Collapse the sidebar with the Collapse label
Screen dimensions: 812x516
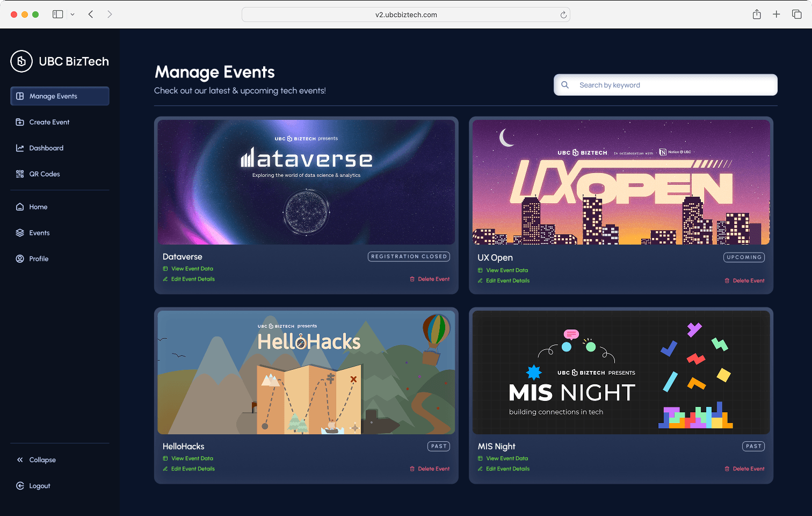coord(42,460)
